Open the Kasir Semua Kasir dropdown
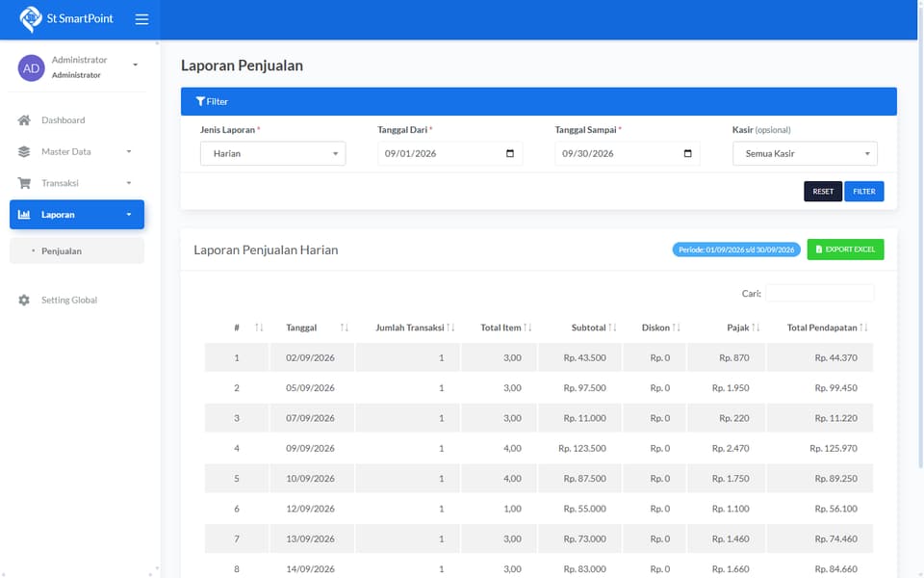The width and height of the screenshot is (924, 578). tap(805, 153)
